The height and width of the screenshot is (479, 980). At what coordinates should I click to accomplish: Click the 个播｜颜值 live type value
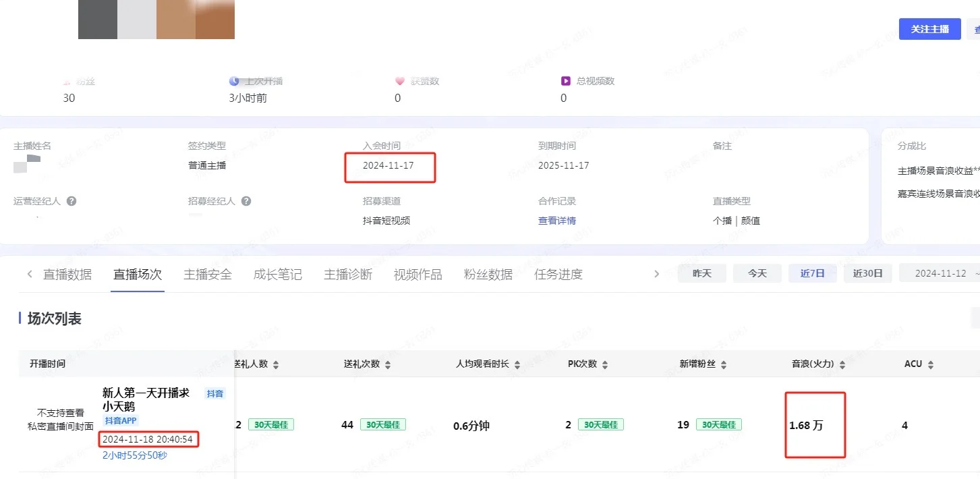coord(737,221)
